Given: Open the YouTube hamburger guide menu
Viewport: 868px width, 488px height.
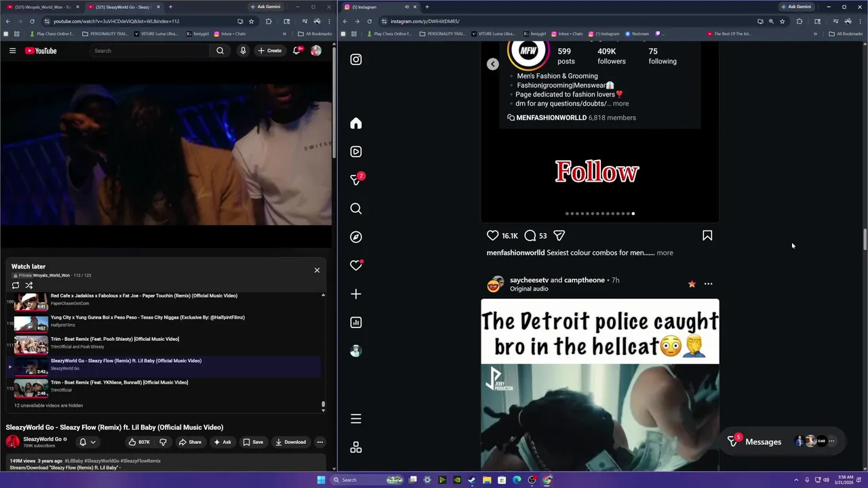Looking at the screenshot, I should pyautogui.click(x=12, y=51).
